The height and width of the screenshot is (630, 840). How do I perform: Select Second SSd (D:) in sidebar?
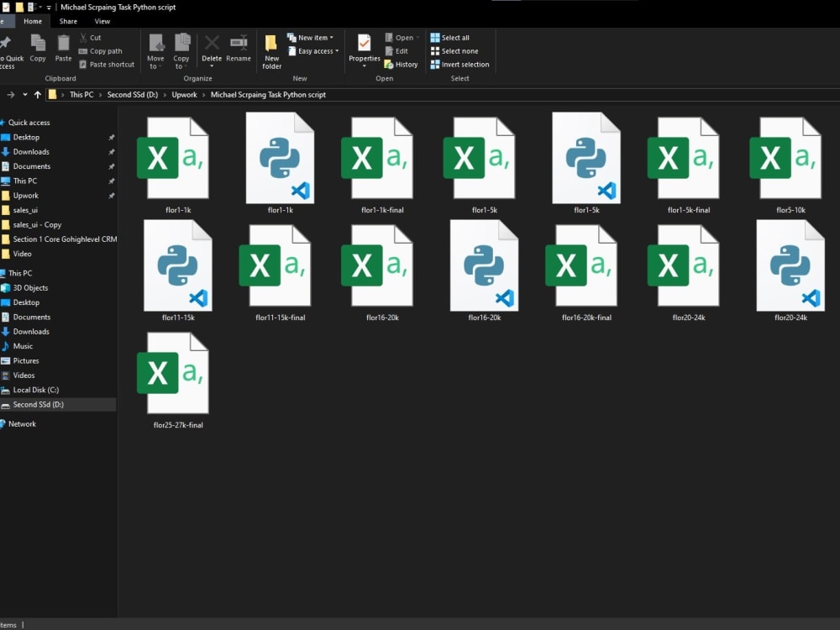tap(38, 405)
